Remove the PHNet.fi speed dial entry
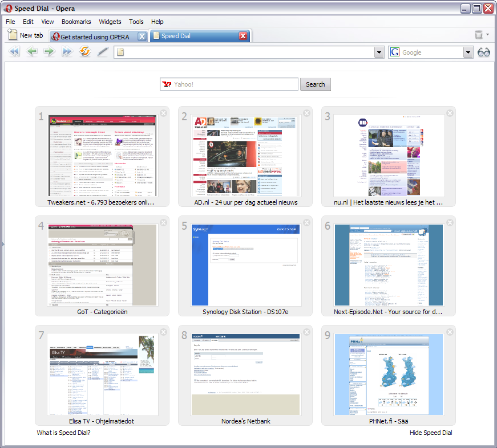This screenshot has width=497, height=448. tap(450, 332)
